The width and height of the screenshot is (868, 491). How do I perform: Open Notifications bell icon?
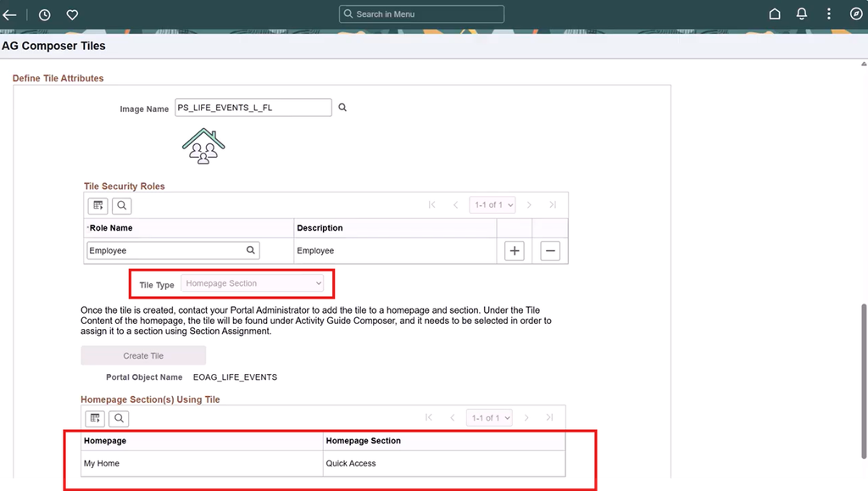[802, 14]
